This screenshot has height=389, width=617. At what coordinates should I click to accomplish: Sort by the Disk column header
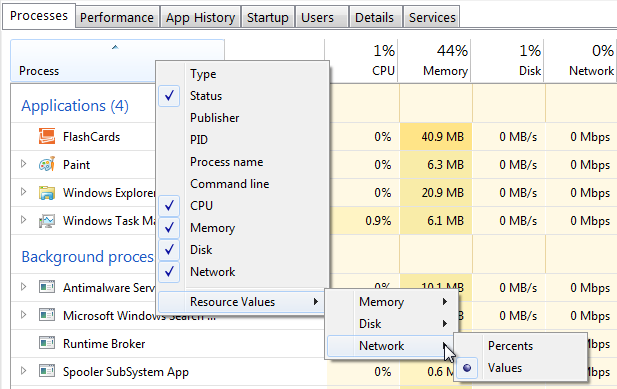[507, 60]
